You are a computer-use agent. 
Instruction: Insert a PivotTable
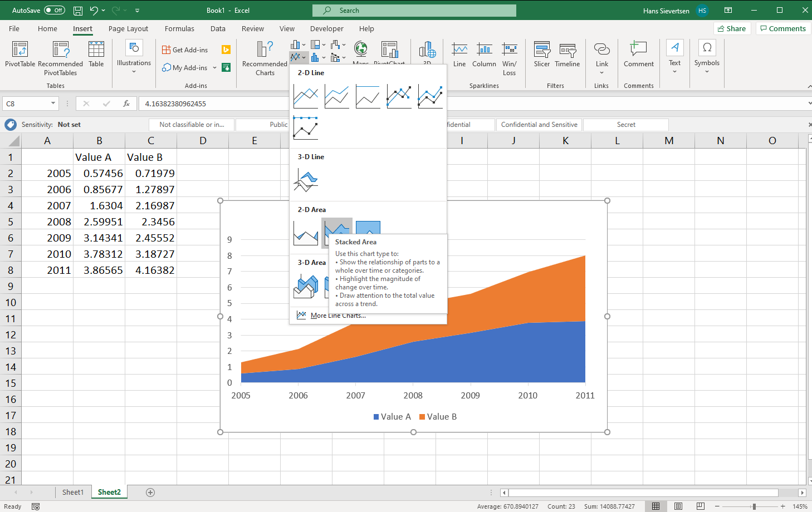tap(20, 55)
